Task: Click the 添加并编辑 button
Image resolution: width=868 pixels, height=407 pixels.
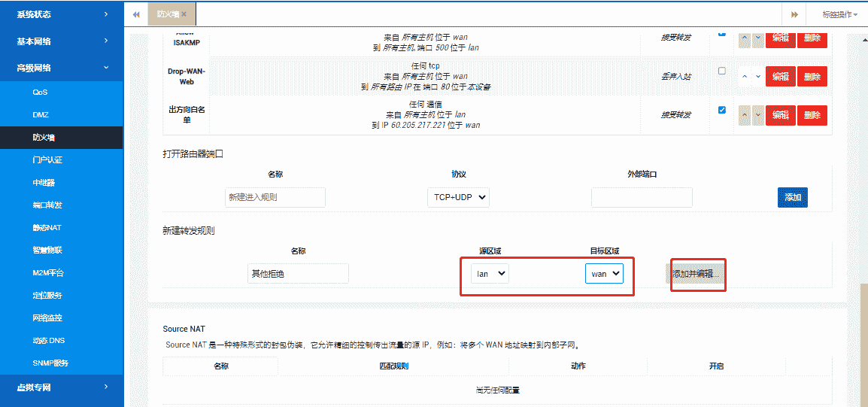Action: [x=696, y=274]
